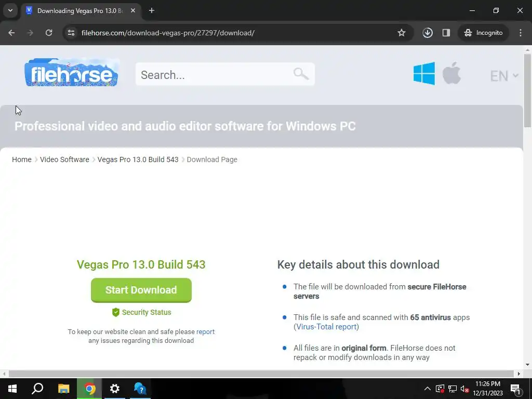Image resolution: width=532 pixels, height=399 pixels.
Task: Select the Windows platform icon
Action: tap(424, 73)
